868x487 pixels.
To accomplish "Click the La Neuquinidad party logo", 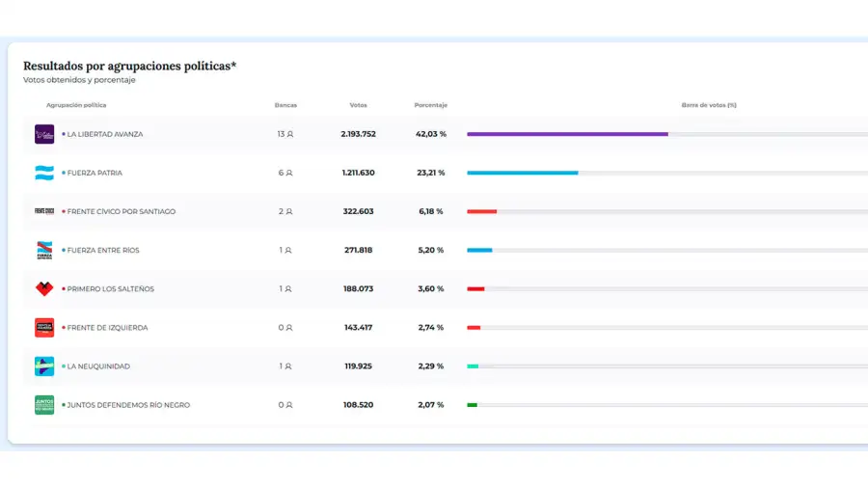I will [x=44, y=366].
